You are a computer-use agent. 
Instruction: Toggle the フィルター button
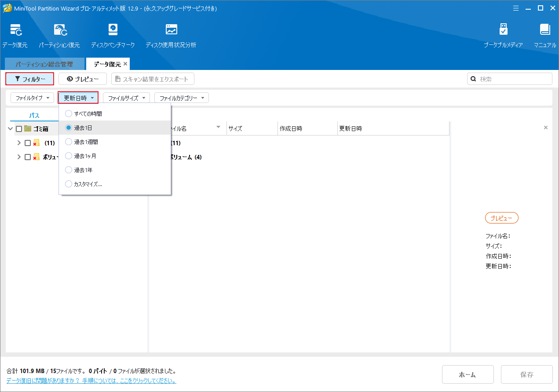(29, 79)
